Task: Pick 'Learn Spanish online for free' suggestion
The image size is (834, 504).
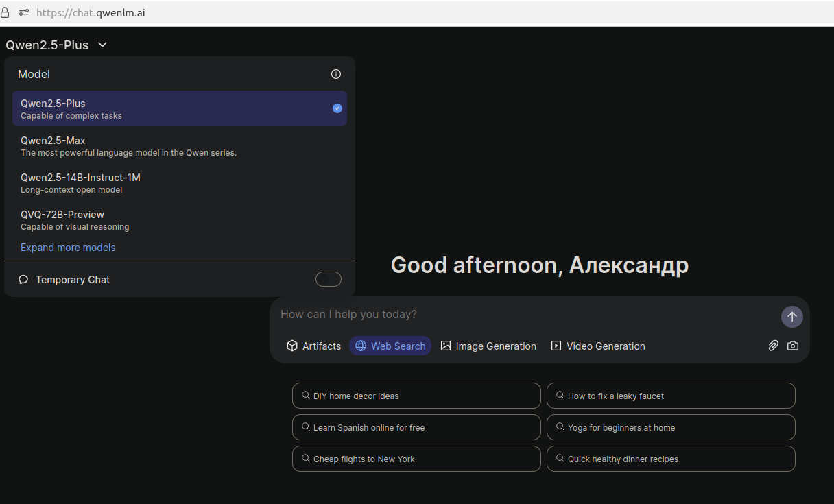Action: click(416, 427)
